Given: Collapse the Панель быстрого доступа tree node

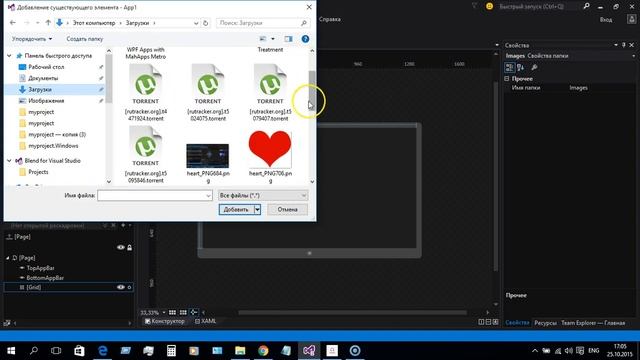Looking at the screenshot, I should 9,56.
